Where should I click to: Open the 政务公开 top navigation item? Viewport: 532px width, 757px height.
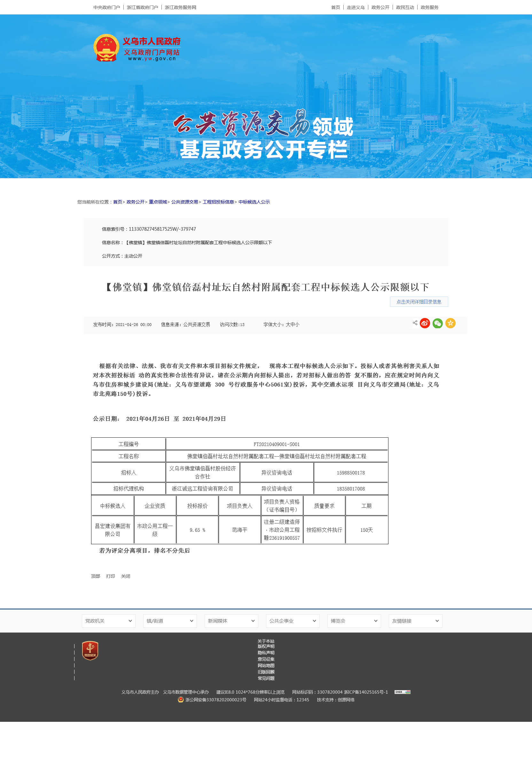point(380,7)
